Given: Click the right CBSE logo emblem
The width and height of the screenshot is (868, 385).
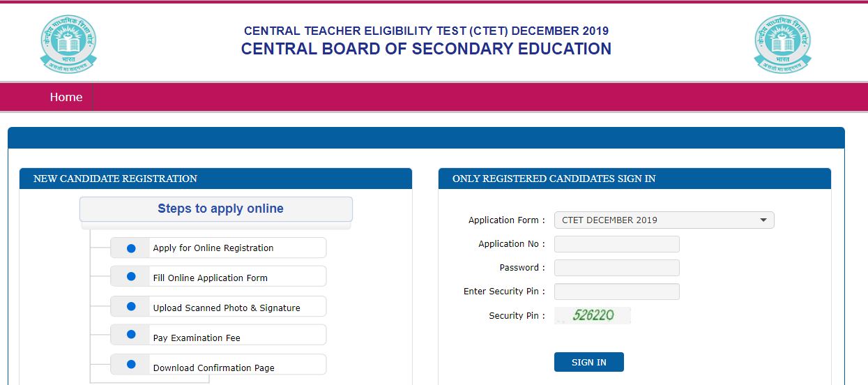Looking at the screenshot, I should click(782, 43).
